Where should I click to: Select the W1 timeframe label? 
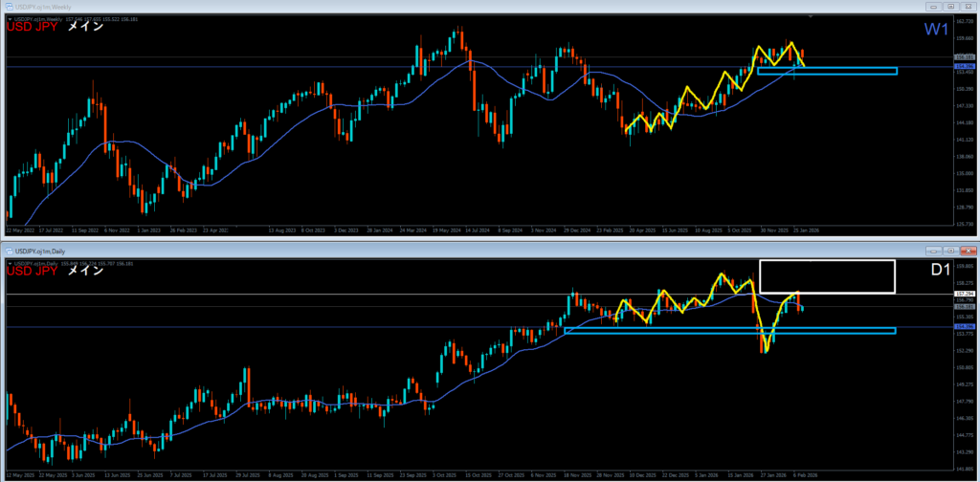click(935, 30)
